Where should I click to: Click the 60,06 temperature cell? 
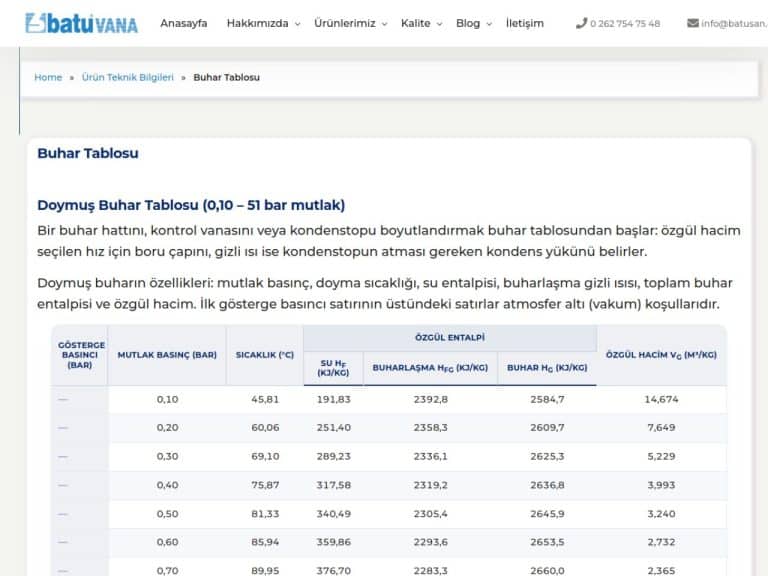pos(265,428)
